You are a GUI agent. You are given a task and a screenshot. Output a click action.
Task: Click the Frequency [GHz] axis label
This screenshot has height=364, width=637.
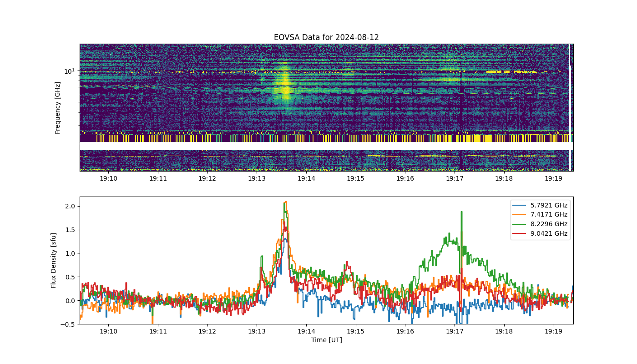(58, 108)
